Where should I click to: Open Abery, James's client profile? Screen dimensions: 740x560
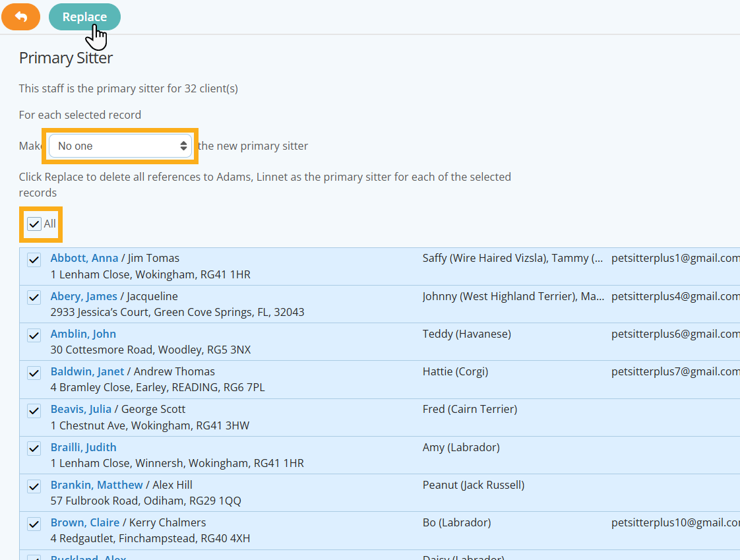[83, 296]
